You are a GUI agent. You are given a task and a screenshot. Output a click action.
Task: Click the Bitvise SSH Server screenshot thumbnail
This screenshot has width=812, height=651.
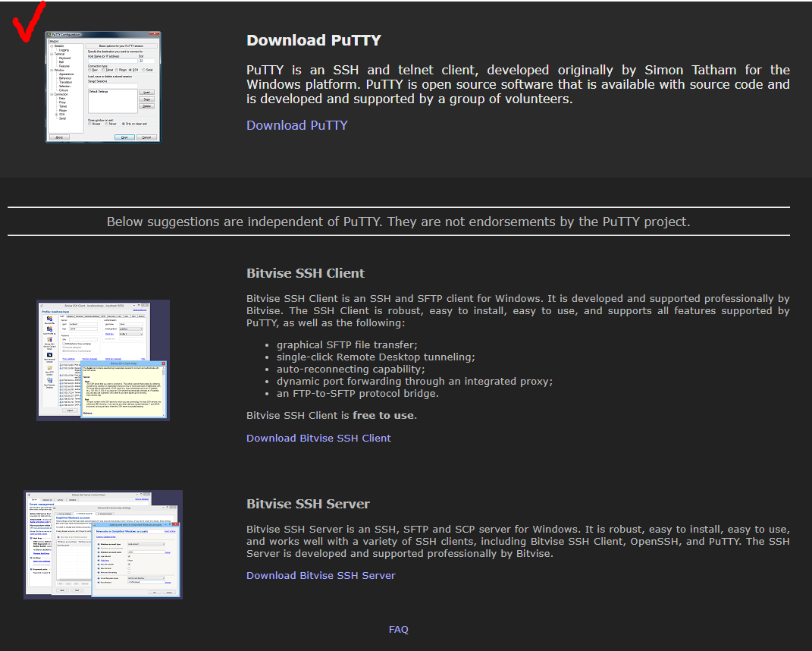(103, 544)
